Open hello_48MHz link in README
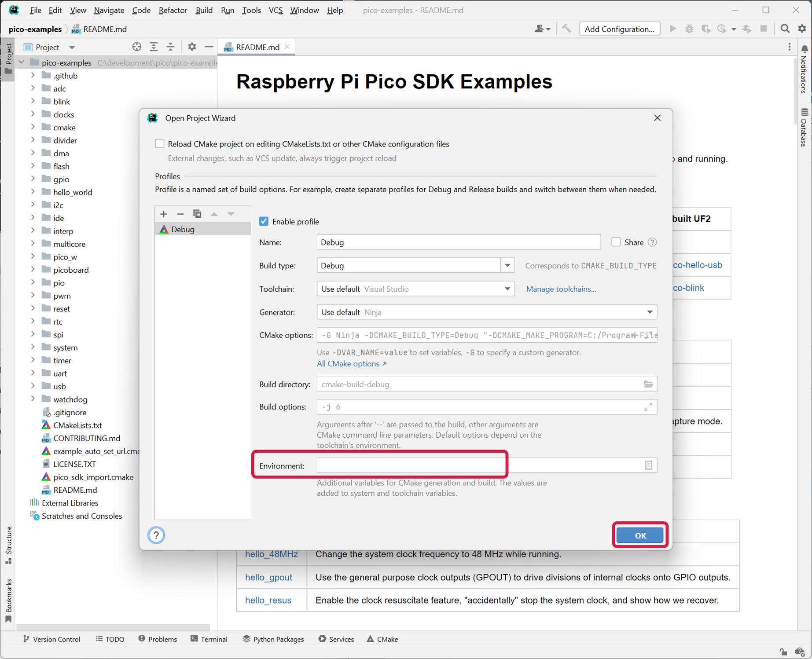Image resolution: width=812 pixels, height=659 pixels. [272, 554]
